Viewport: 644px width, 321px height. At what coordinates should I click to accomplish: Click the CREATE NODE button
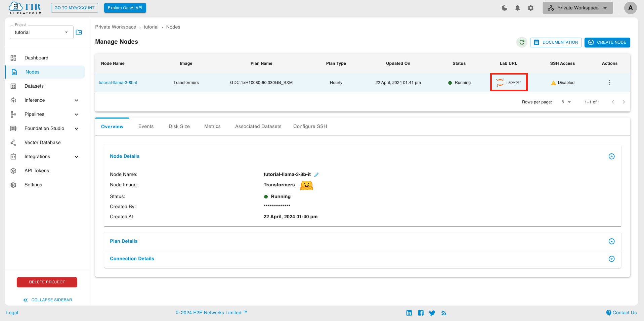607,42
